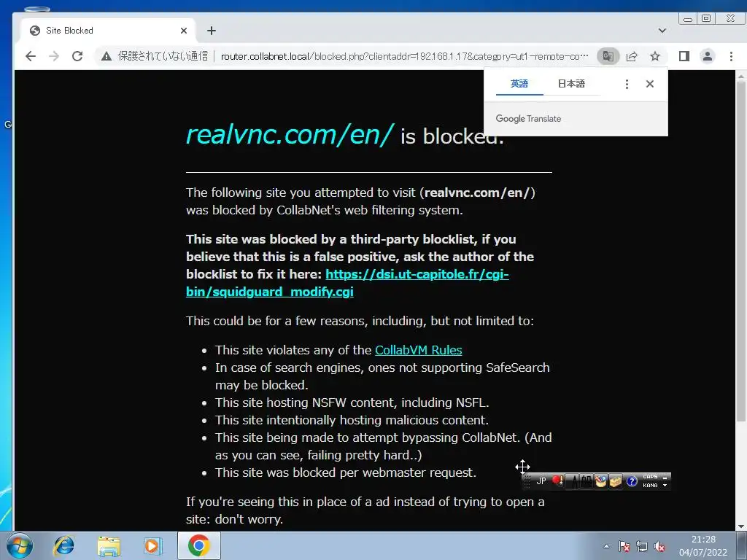The image size is (747, 560).
Task: Expand the tab search chevron
Action: pyautogui.click(x=662, y=31)
